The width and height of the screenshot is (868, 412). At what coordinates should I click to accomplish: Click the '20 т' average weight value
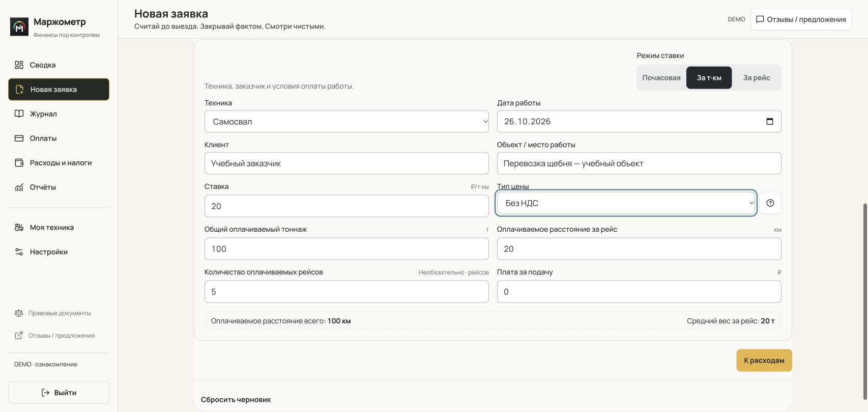(x=768, y=321)
